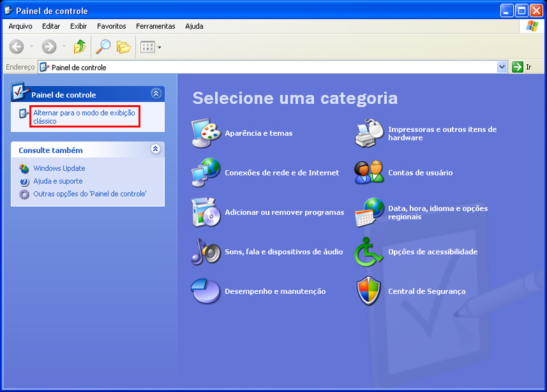This screenshot has height=392, width=547.
Task: Open the Ferramentas menu
Action: [x=155, y=26]
